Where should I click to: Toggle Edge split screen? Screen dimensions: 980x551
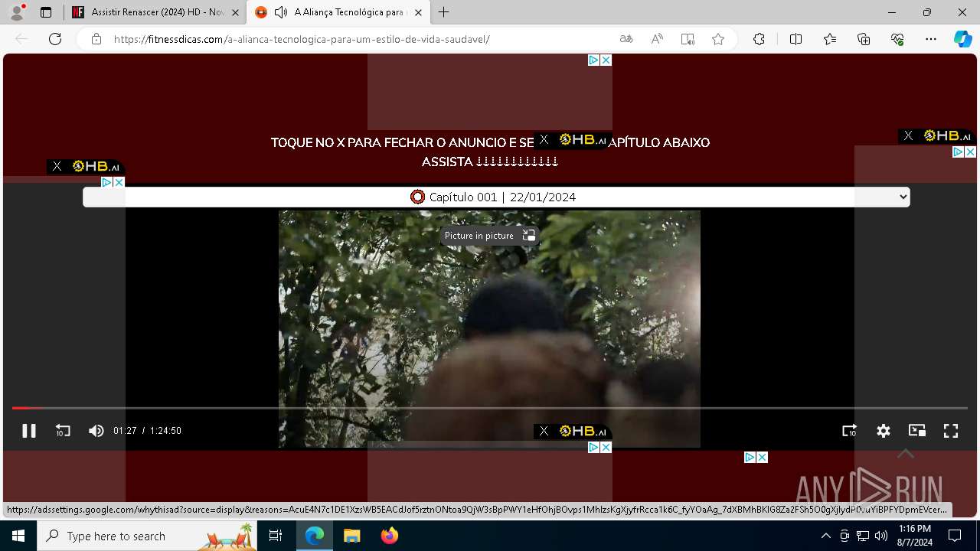coord(795,39)
